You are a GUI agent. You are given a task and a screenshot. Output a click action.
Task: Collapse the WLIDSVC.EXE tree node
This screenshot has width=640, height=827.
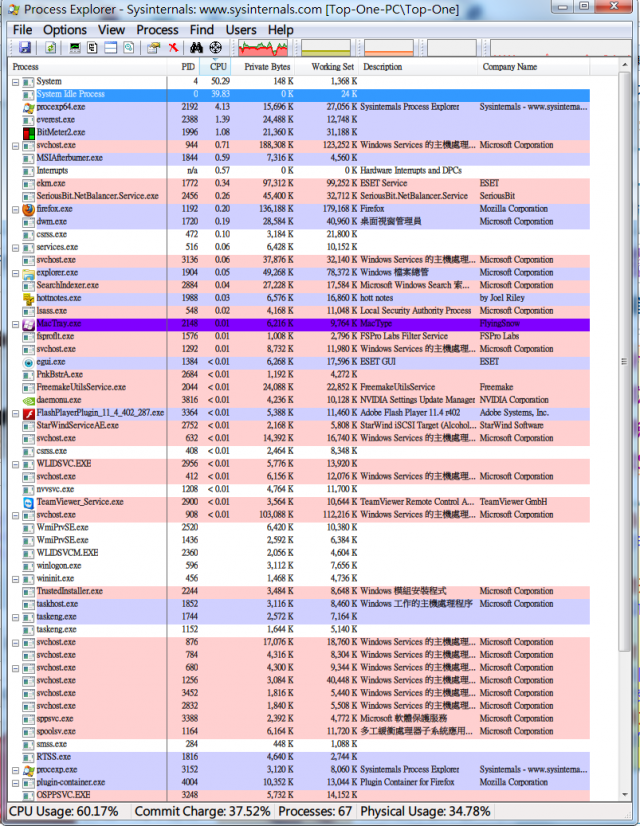(x=15, y=465)
